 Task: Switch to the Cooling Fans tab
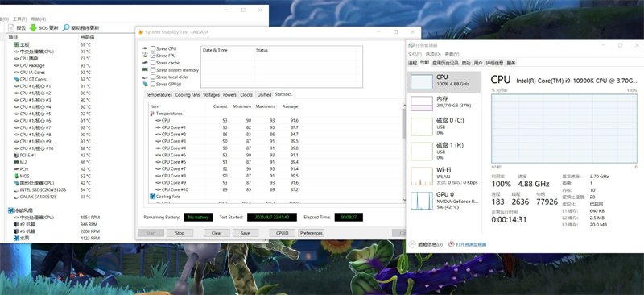tap(188, 94)
